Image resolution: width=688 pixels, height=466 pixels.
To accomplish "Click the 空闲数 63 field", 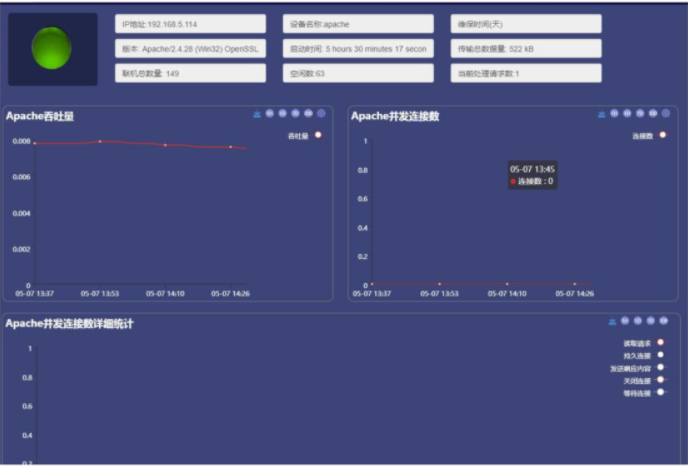I will coord(358,73).
